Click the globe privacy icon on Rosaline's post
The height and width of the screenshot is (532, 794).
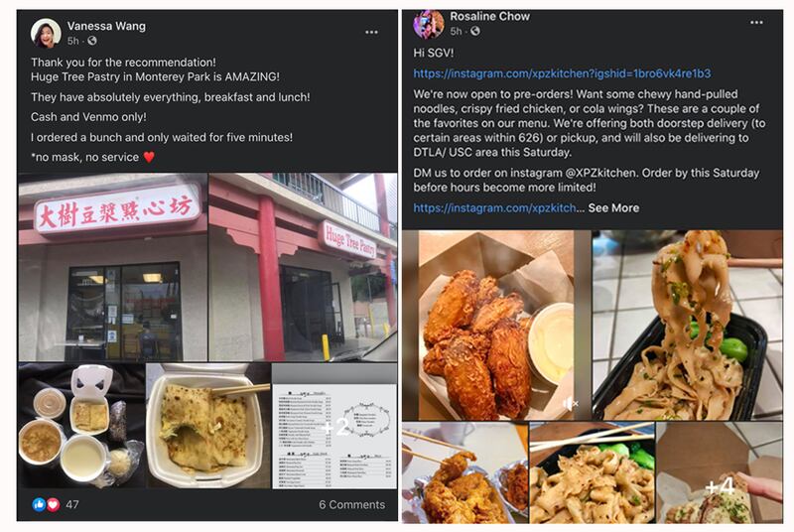coord(475,31)
